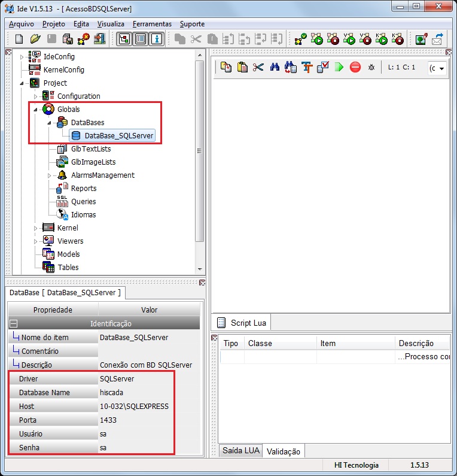
Task: Click the script check syntax icon
Action: tap(323, 67)
